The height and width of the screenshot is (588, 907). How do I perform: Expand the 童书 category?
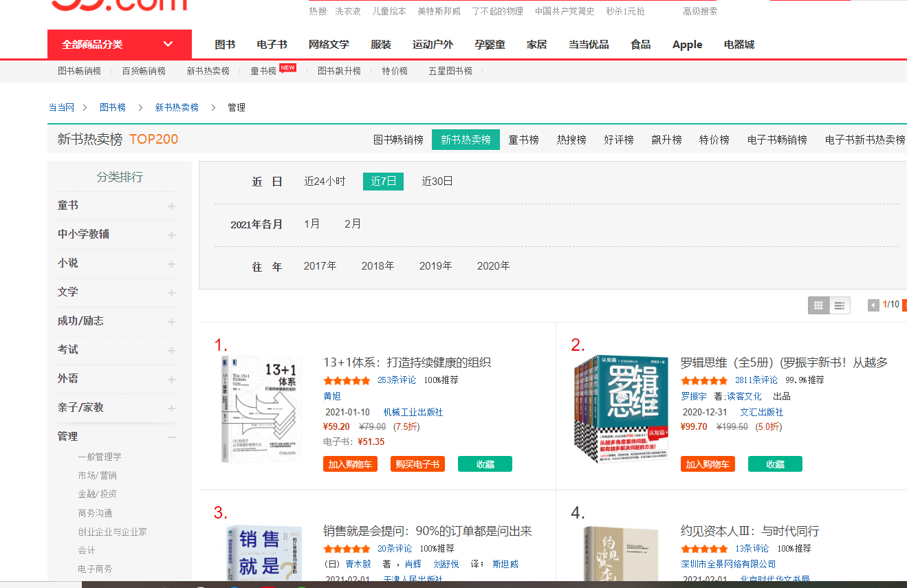171,206
